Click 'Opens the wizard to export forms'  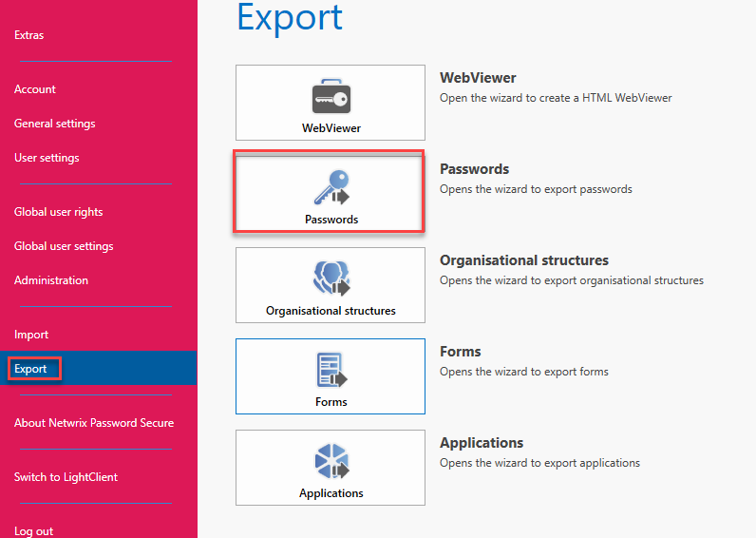524,372
